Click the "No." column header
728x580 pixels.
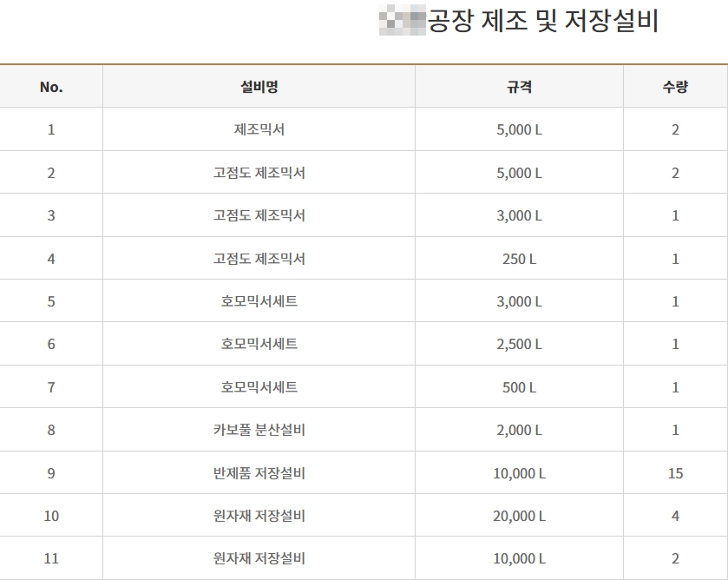(51, 87)
